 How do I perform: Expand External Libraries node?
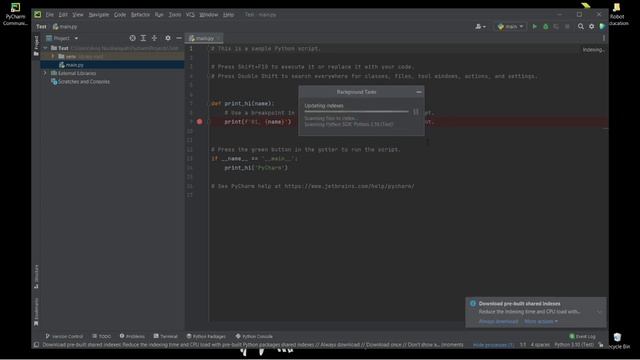pos(45,73)
